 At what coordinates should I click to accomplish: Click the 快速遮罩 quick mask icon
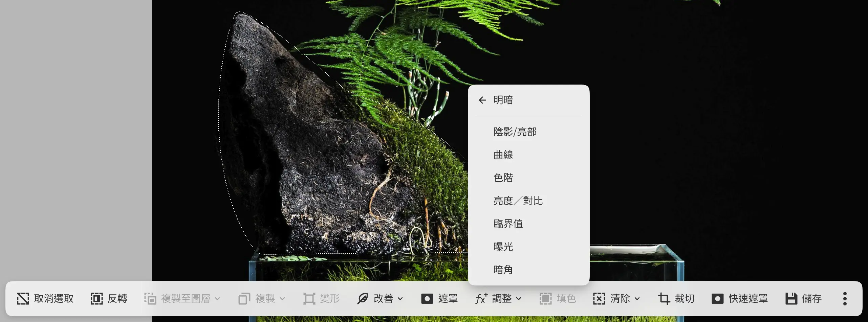(717, 299)
